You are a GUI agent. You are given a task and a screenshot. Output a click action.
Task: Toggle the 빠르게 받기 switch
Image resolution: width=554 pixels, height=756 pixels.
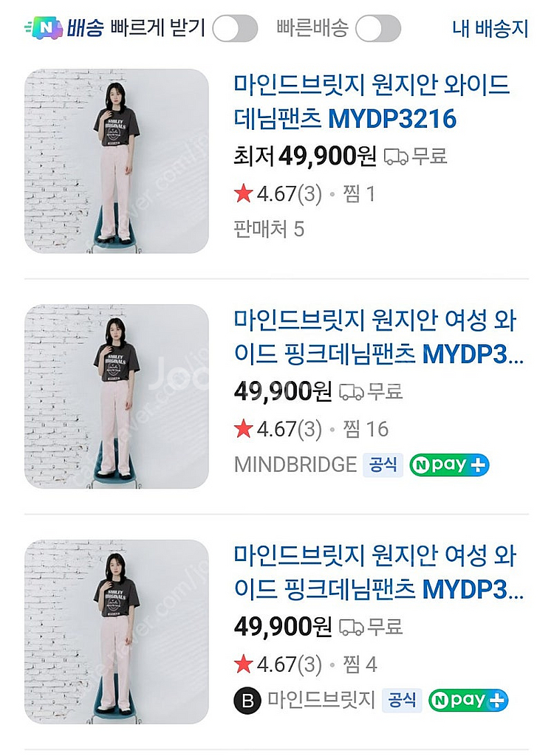pyautogui.click(x=234, y=29)
